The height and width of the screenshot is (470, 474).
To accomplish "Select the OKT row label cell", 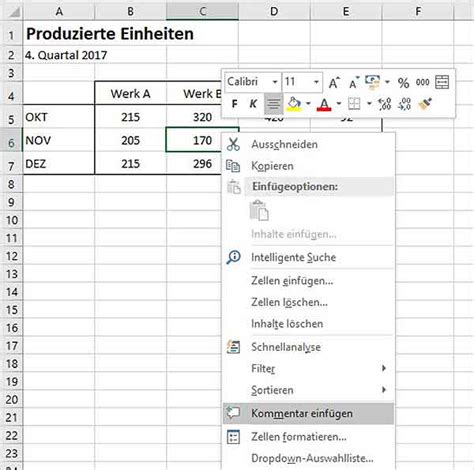I will 59,117.
